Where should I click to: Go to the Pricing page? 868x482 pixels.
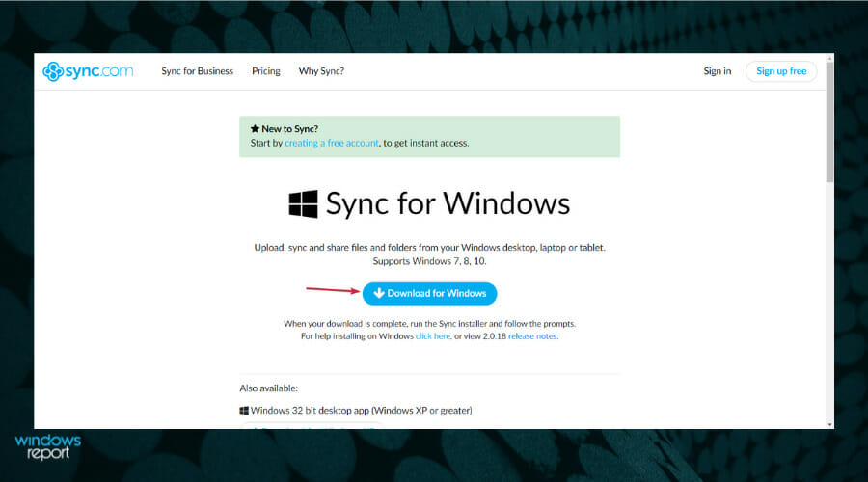[266, 71]
